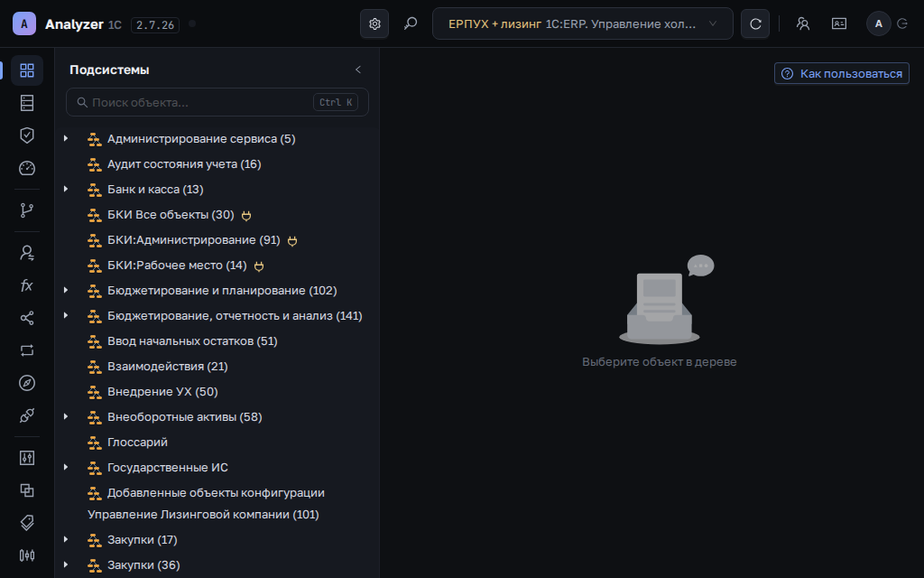Open the fx functions icon in sidebar

(x=27, y=285)
